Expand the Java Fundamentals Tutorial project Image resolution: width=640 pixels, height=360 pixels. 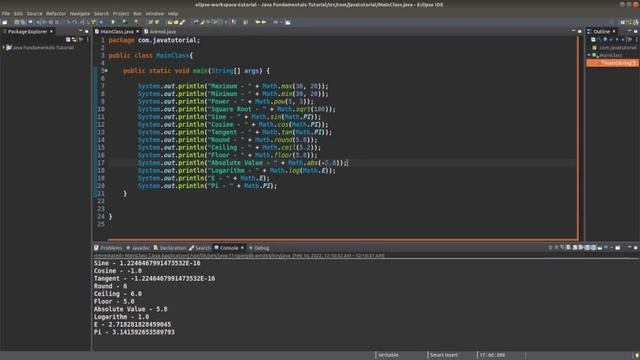pyautogui.click(x=3, y=47)
